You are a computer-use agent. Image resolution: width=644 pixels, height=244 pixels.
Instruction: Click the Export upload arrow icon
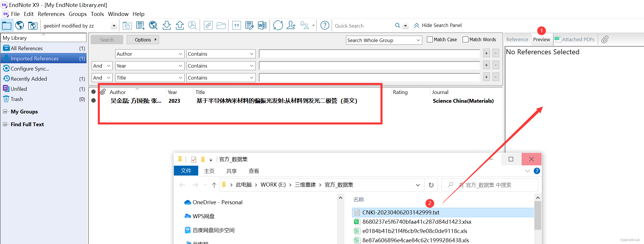(180, 26)
